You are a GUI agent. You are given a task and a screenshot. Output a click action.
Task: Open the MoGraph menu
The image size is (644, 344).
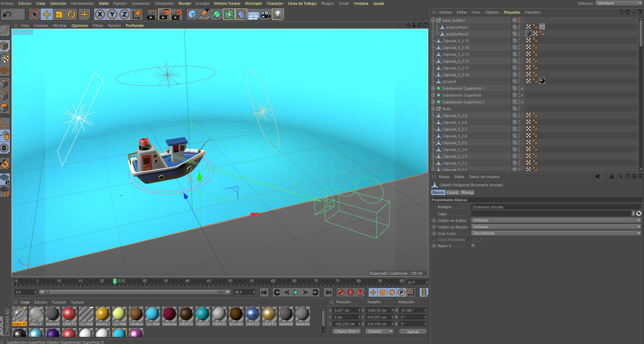pos(253,3)
